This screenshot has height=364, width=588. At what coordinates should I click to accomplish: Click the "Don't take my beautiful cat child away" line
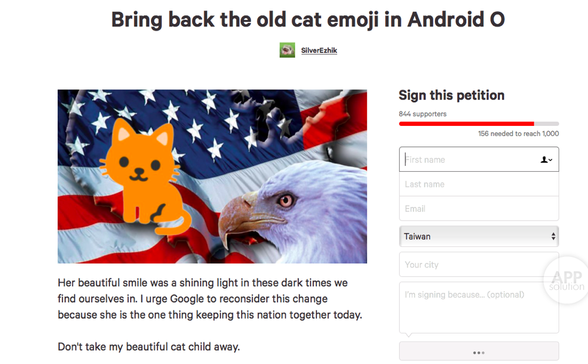(x=149, y=346)
